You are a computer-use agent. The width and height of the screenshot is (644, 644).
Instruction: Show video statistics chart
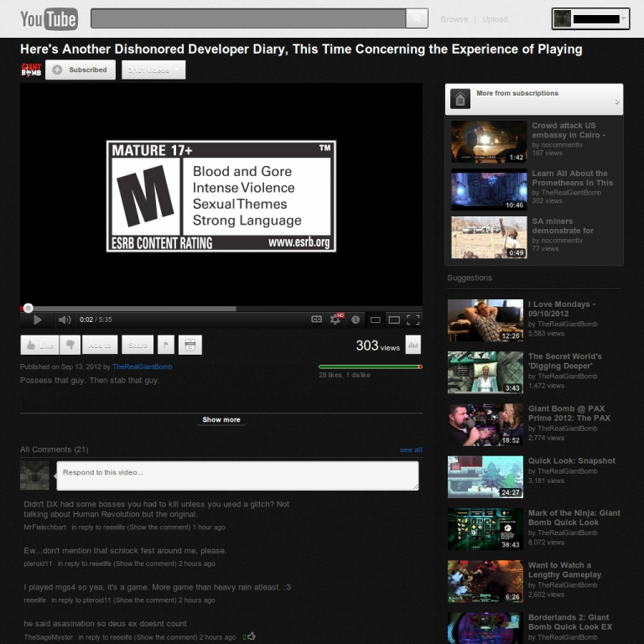413,345
